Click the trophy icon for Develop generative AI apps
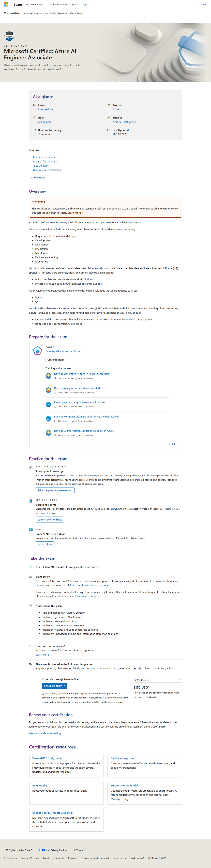The width and height of the screenshot is (211, 868). coord(48,376)
